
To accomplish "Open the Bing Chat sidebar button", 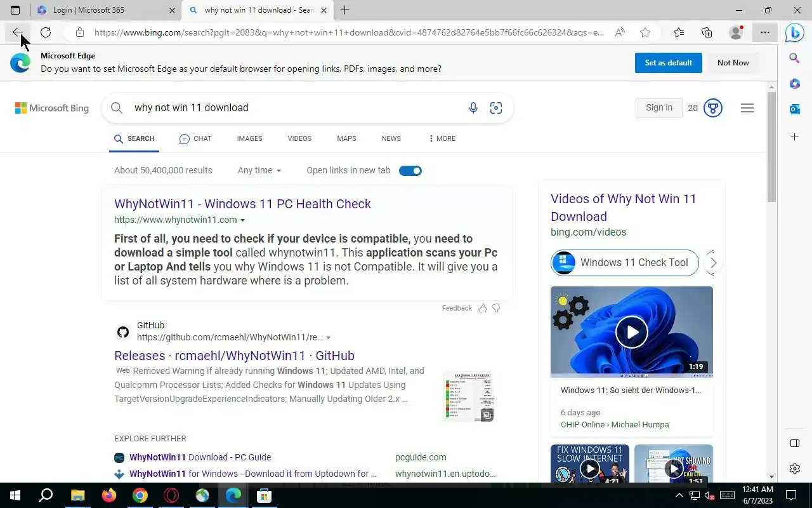I will [x=794, y=32].
